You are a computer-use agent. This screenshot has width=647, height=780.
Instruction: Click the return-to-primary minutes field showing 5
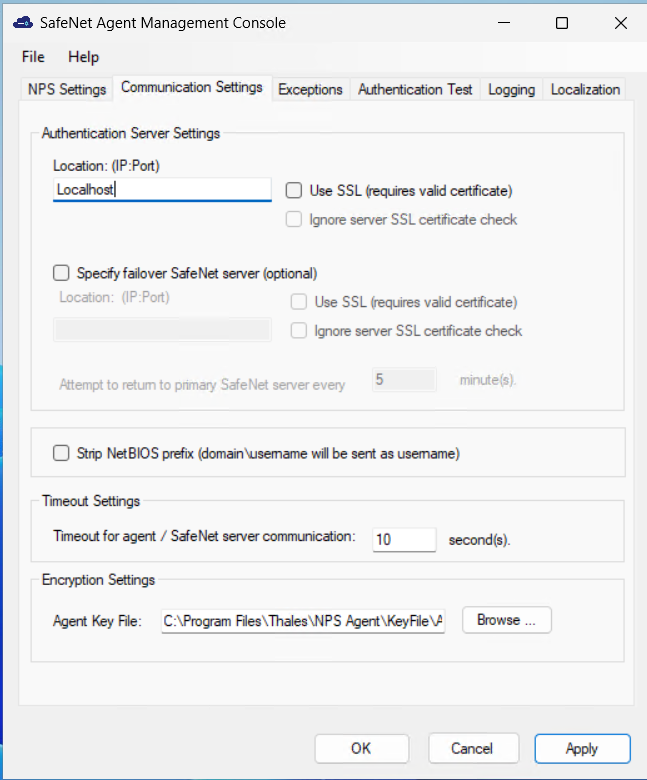click(x=404, y=380)
